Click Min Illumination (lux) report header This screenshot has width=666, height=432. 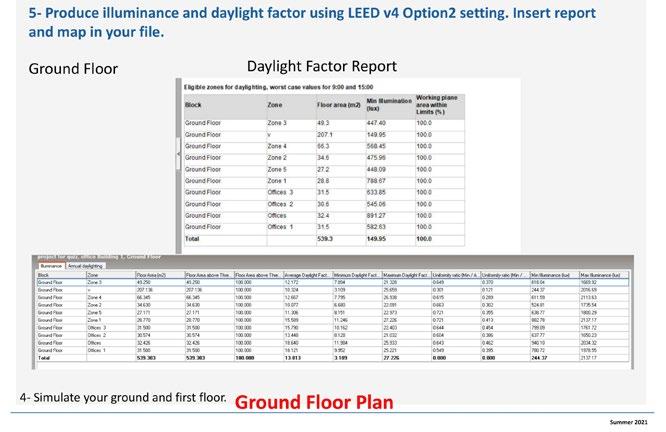click(x=390, y=105)
